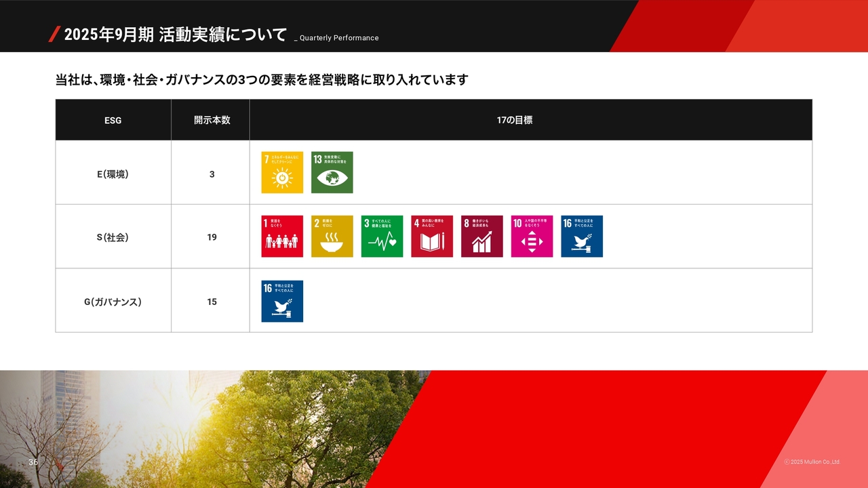Viewport: 868px width, 488px height.
Task: Select the SDG 4 quality education book icon
Action: [x=432, y=237]
